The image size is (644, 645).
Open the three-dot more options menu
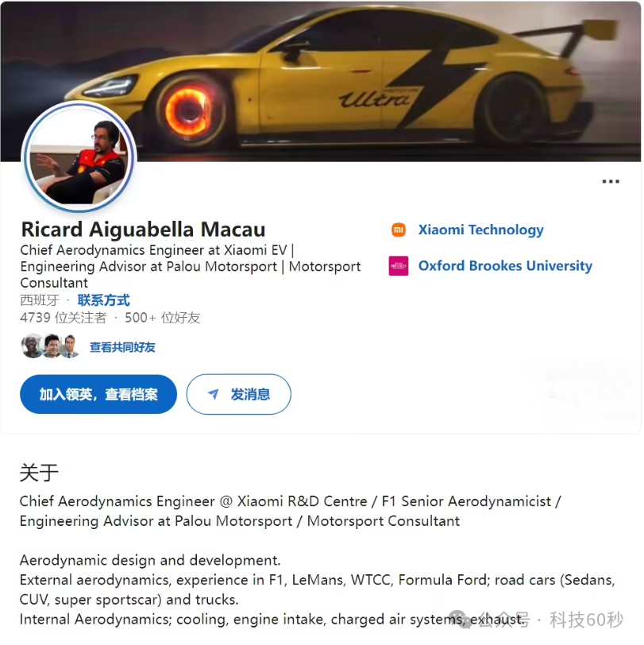click(x=611, y=181)
